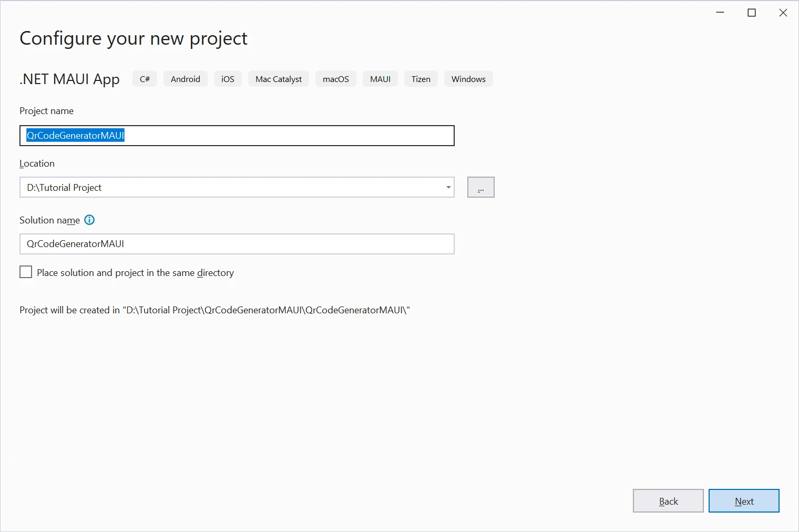Click the C# language tag

(x=145, y=79)
